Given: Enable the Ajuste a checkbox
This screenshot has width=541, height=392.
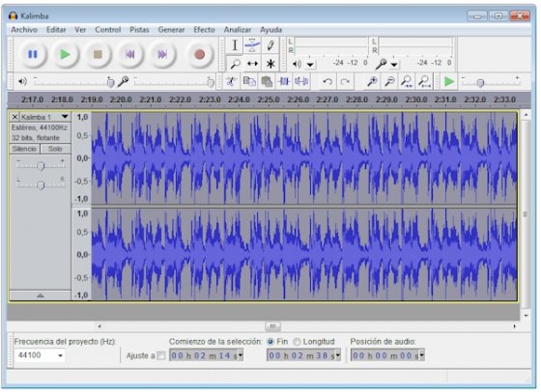Looking at the screenshot, I should (x=160, y=355).
